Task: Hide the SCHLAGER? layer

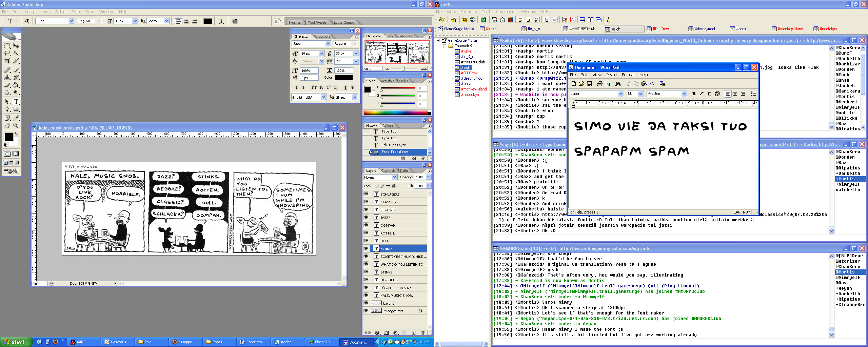Action: point(366,194)
